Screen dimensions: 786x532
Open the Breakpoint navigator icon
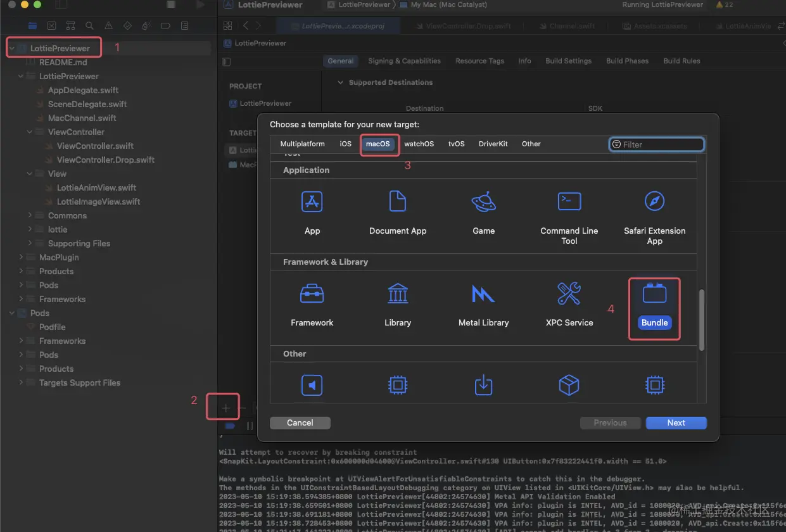pos(165,26)
